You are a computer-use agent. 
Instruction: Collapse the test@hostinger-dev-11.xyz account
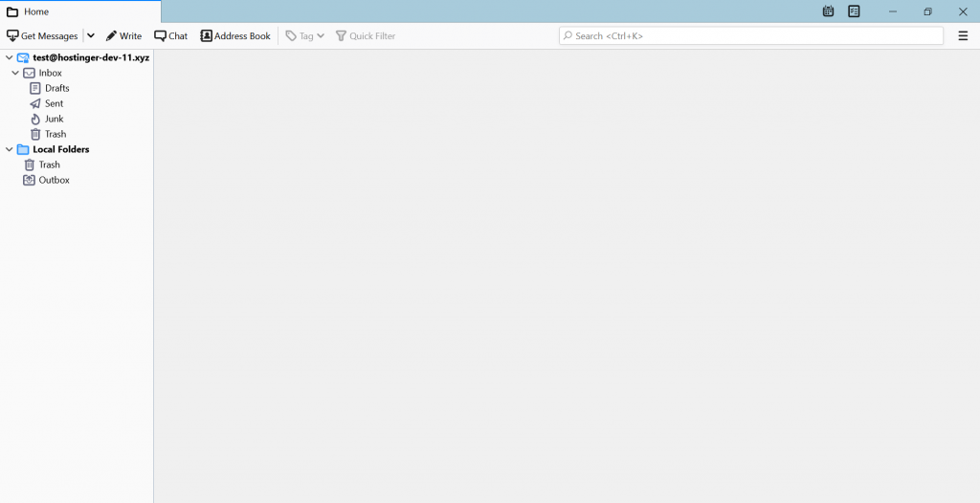coord(9,57)
